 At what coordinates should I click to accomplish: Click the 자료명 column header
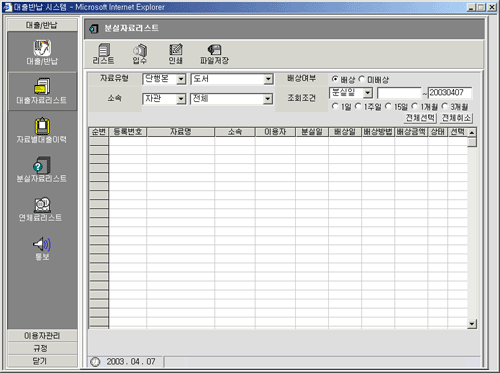pos(181,132)
